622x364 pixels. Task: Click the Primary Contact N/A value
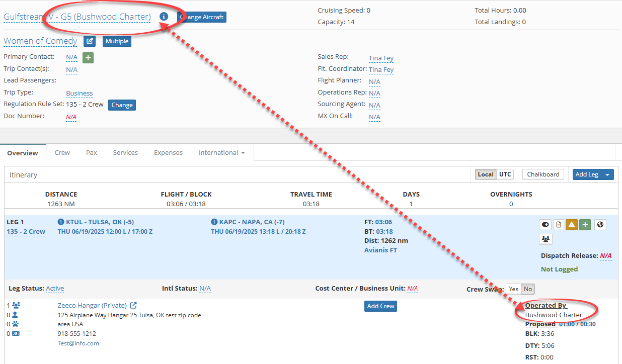(71, 58)
